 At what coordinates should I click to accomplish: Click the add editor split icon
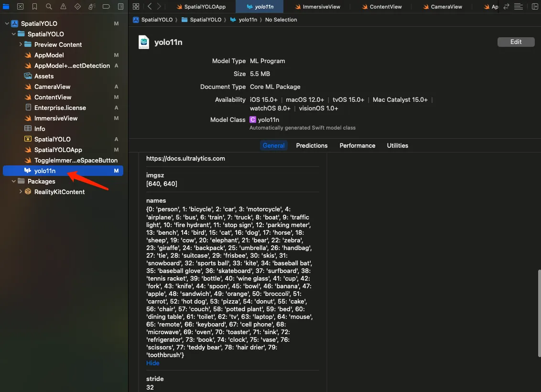pyautogui.click(x=535, y=6)
